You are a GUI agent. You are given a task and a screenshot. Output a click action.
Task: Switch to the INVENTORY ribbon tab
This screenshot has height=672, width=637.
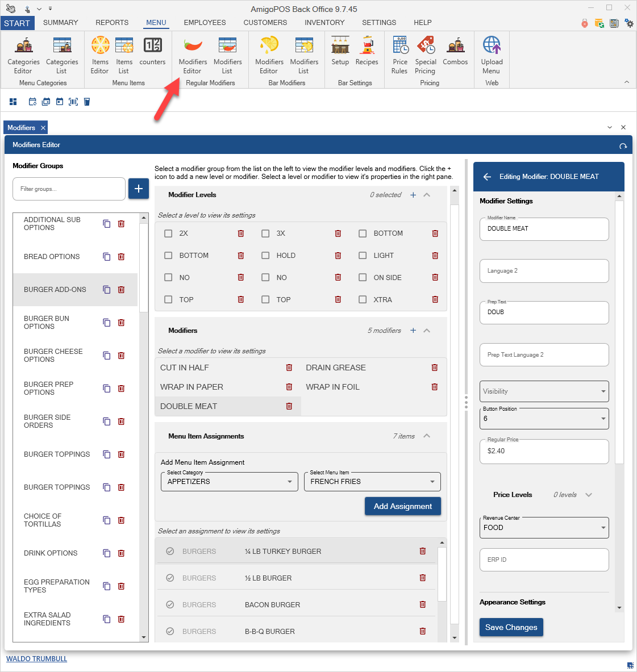pyautogui.click(x=324, y=23)
